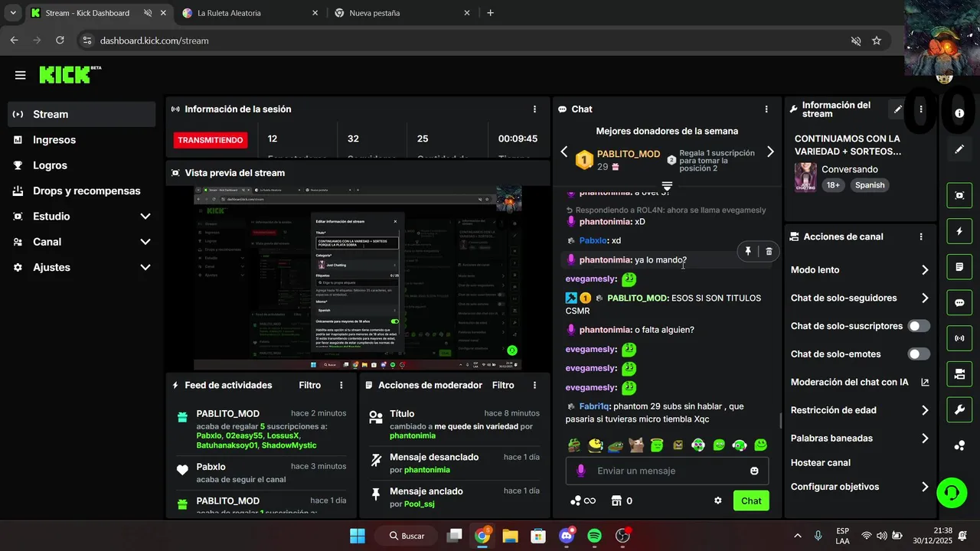This screenshot has width=980, height=551.
Task: Open Discord from the taskbar
Action: 567,536
